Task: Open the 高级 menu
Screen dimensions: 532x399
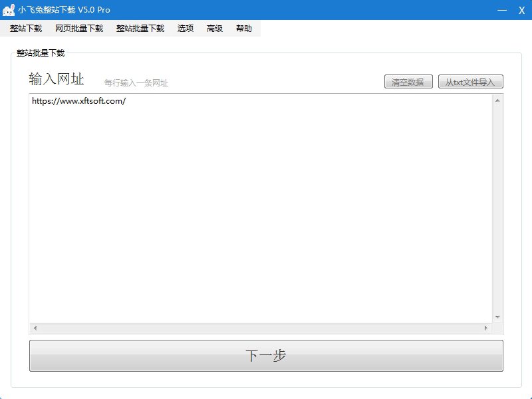Action: click(x=215, y=29)
